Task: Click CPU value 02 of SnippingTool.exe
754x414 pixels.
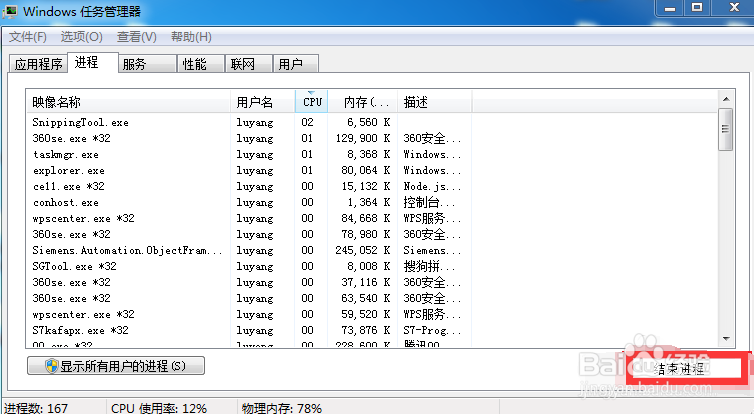Action: (x=307, y=122)
